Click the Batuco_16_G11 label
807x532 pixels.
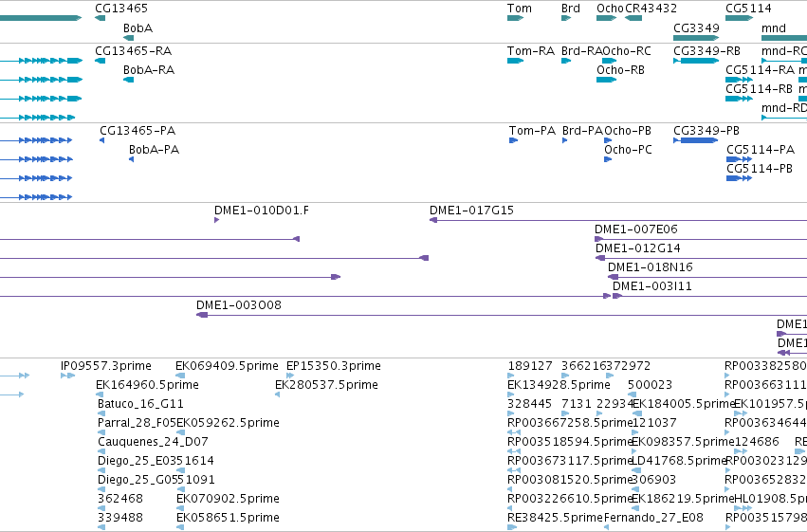pyautogui.click(x=140, y=404)
